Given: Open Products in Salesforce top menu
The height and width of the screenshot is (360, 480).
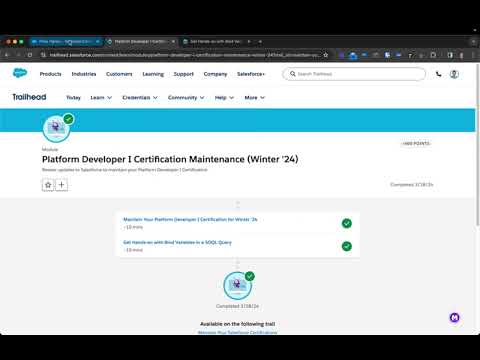Looking at the screenshot, I should pyautogui.click(x=51, y=74).
